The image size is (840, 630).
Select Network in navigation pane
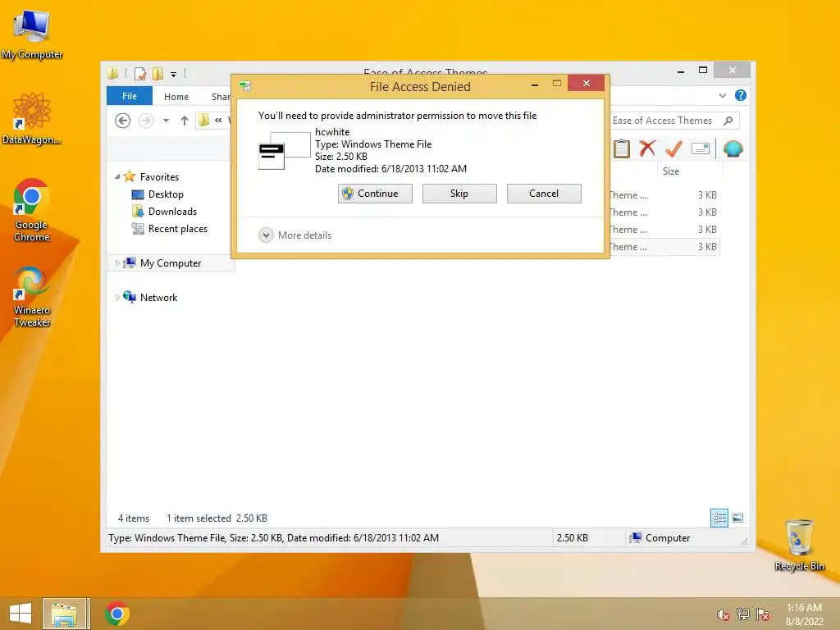pos(158,298)
